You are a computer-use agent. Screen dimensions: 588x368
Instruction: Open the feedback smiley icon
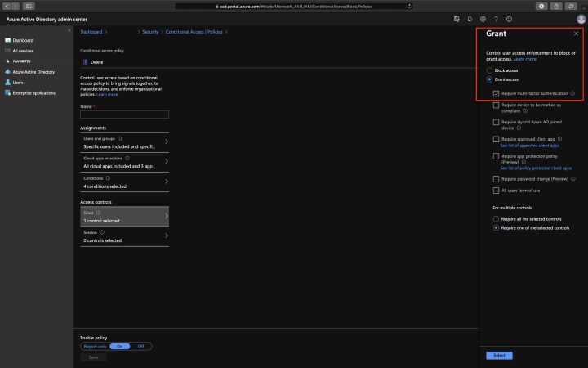[509, 18]
